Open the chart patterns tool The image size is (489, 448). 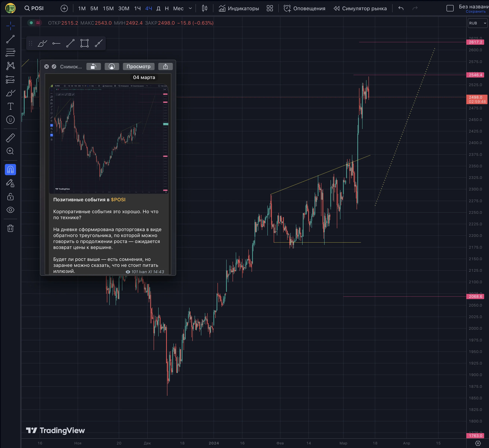[x=10, y=66]
